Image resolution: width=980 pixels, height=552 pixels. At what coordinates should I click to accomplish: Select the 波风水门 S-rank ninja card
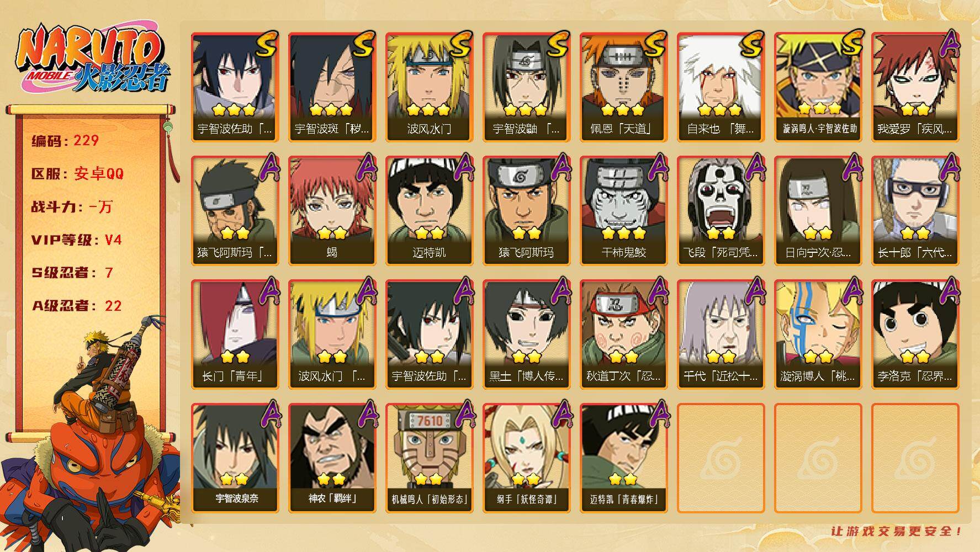click(429, 87)
